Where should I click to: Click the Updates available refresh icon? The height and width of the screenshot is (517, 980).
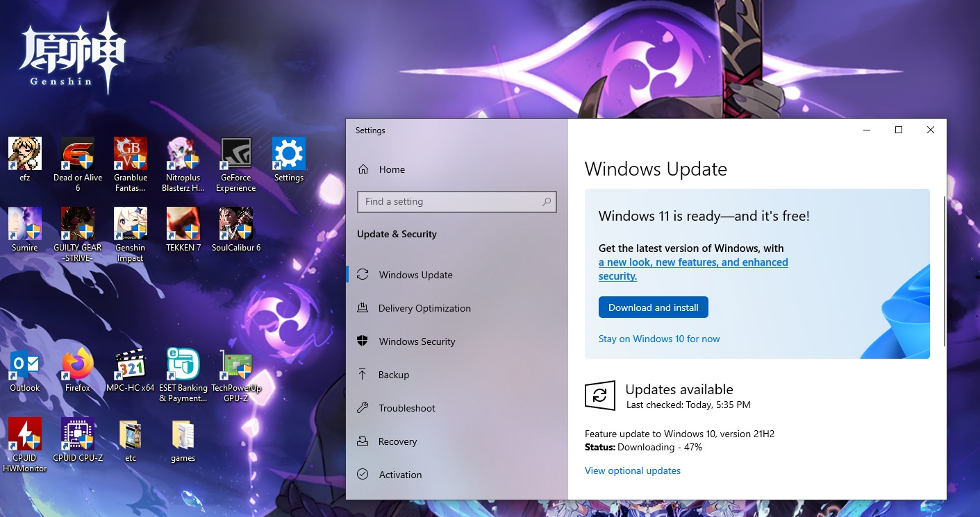(600, 396)
